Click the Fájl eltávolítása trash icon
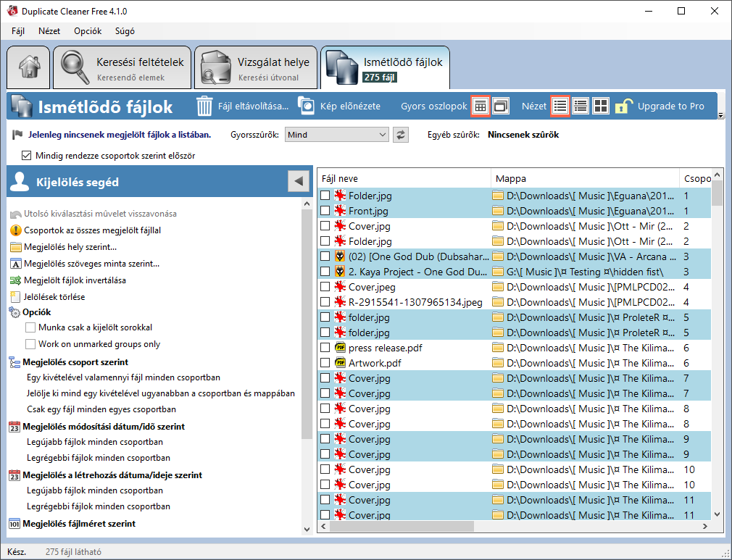 tap(202, 105)
